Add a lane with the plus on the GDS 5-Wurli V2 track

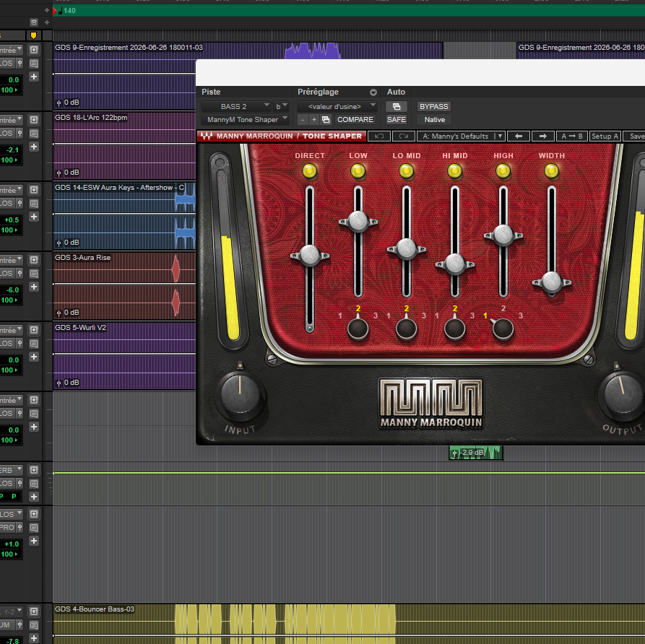pos(34,357)
